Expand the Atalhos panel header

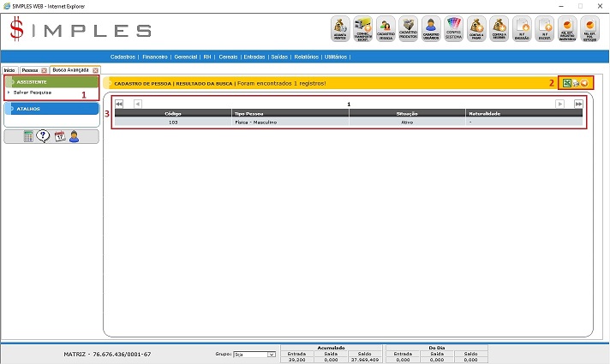coord(51,109)
